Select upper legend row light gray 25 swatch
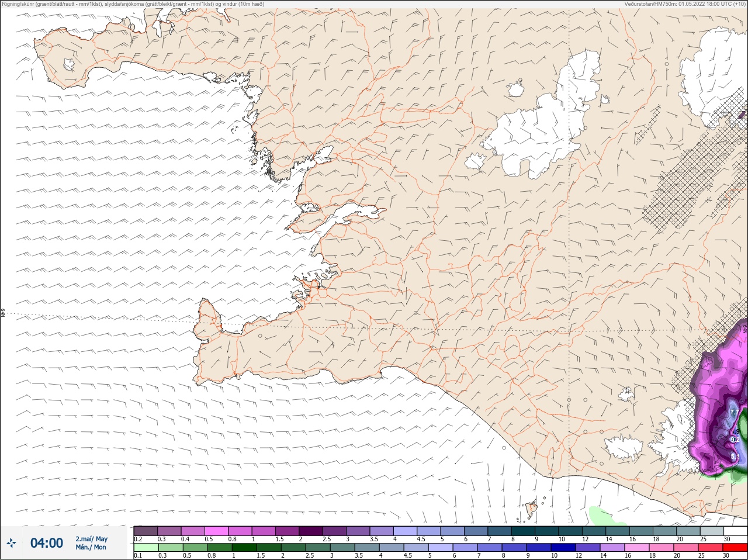This screenshot has height=560, width=748. click(x=712, y=531)
